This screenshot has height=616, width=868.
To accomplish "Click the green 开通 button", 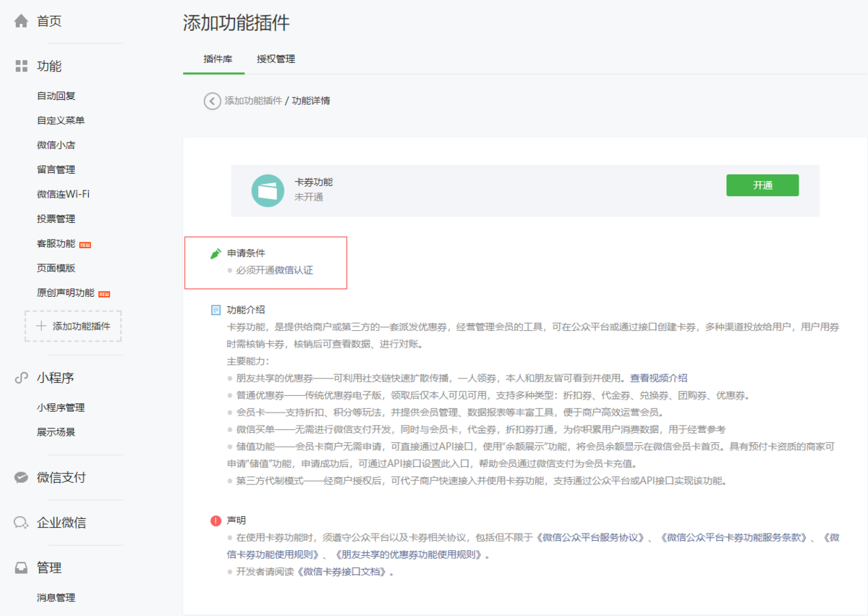I will tap(762, 185).
